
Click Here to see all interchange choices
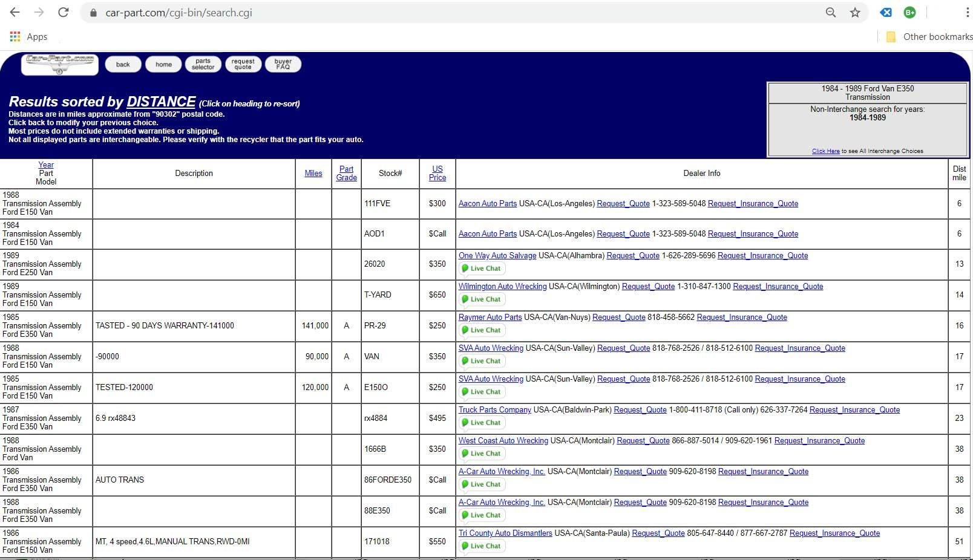(x=825, y=151)
